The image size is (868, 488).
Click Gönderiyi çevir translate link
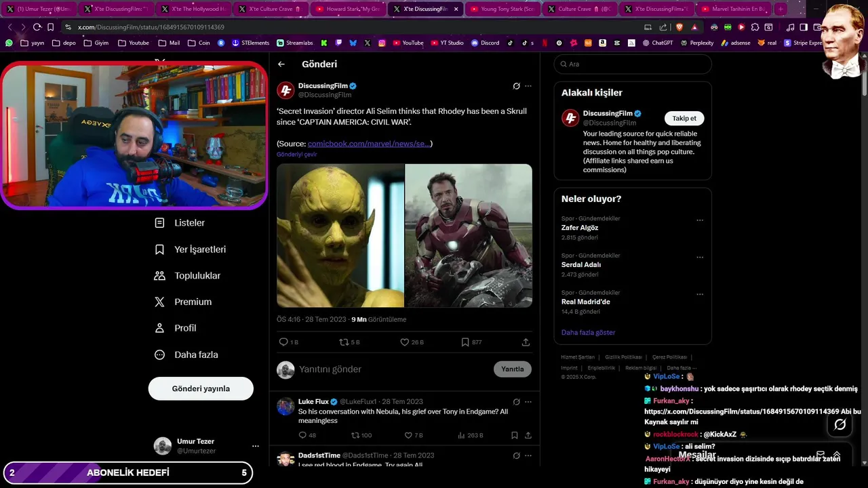point(296,155)
